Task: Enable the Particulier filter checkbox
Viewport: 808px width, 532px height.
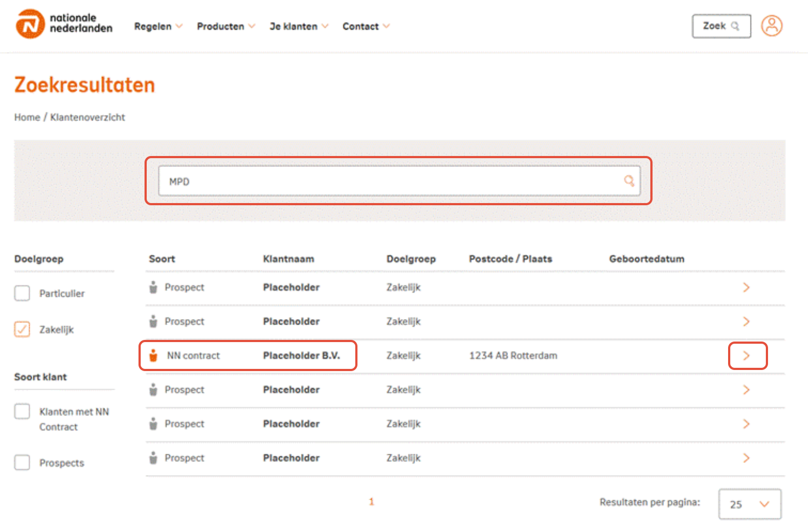Action: tap(22, 293)
